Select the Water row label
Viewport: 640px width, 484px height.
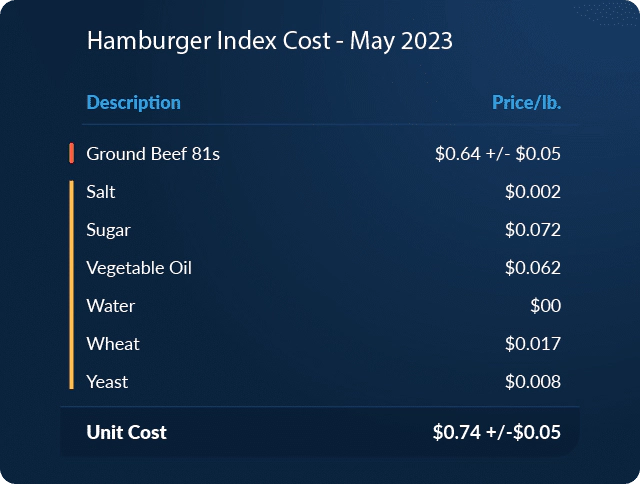(110, 306)
